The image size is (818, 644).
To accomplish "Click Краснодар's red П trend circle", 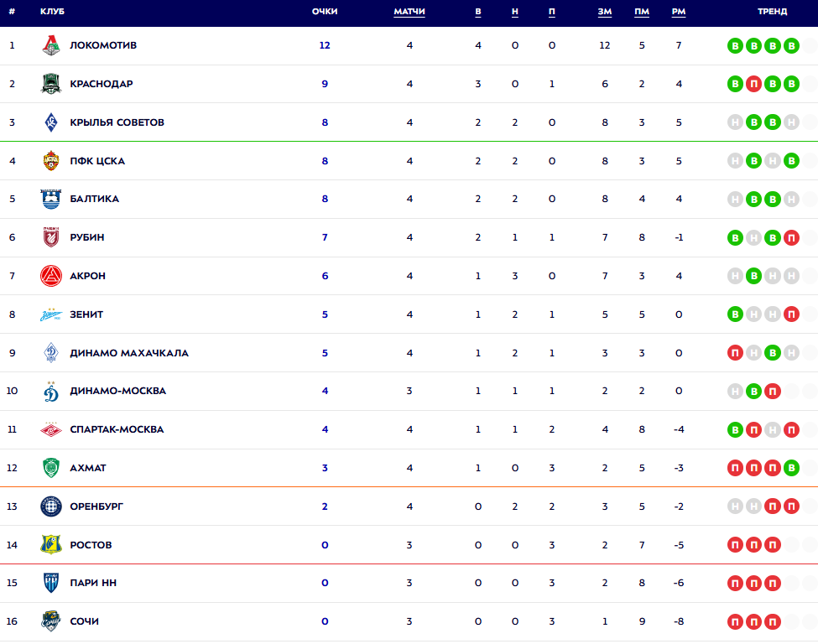I will tap(753, 84).
